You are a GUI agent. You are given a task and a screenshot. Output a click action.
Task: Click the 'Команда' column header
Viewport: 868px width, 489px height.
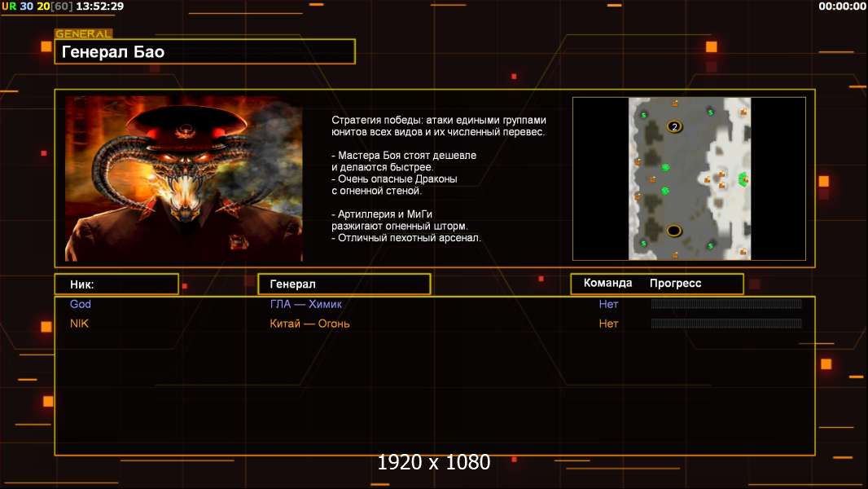607,283
